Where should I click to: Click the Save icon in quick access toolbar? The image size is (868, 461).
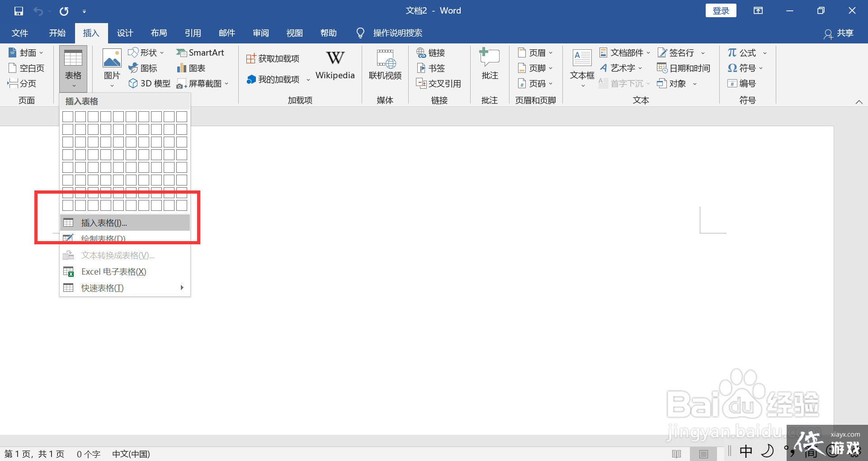pos(19,11)
